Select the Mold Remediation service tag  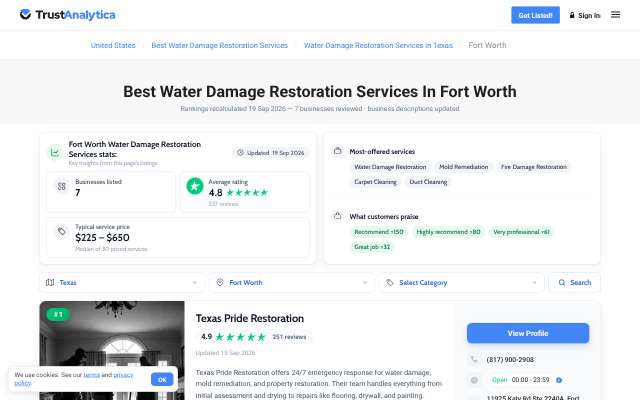pos(463,167)
